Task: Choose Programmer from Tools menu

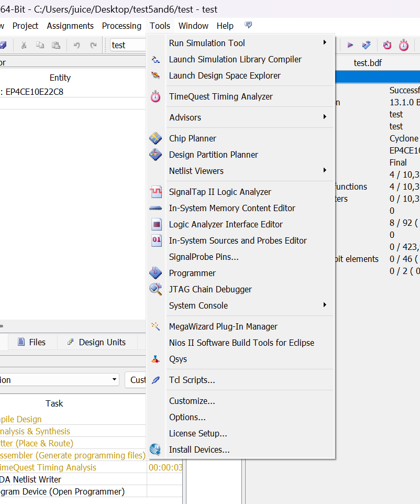Action: point(192,273)
